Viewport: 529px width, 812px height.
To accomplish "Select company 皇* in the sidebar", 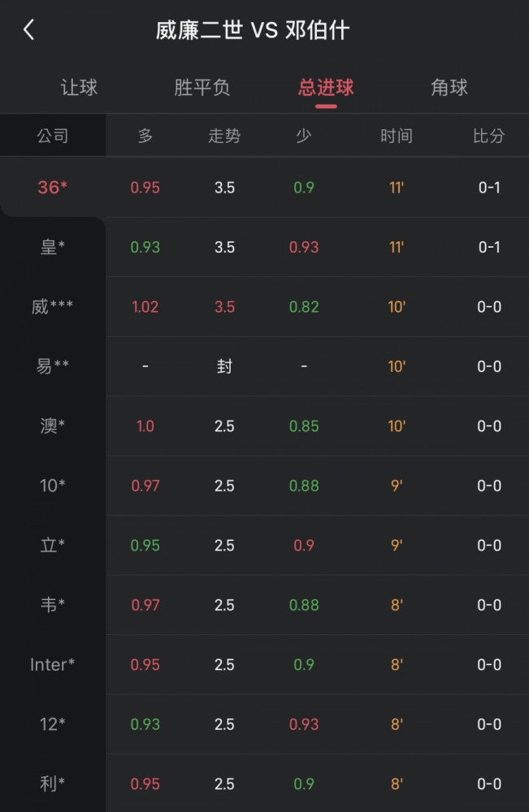I will pos(52,247).
